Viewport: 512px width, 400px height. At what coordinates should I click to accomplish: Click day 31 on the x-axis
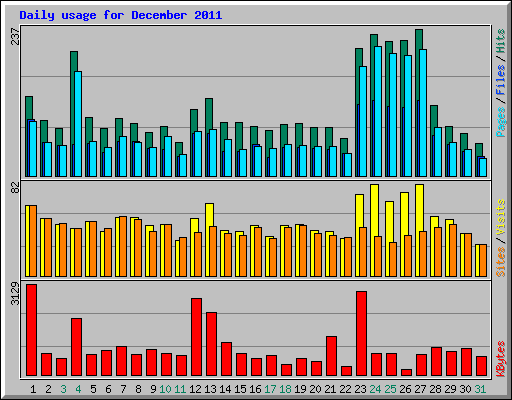coord(480,389)
